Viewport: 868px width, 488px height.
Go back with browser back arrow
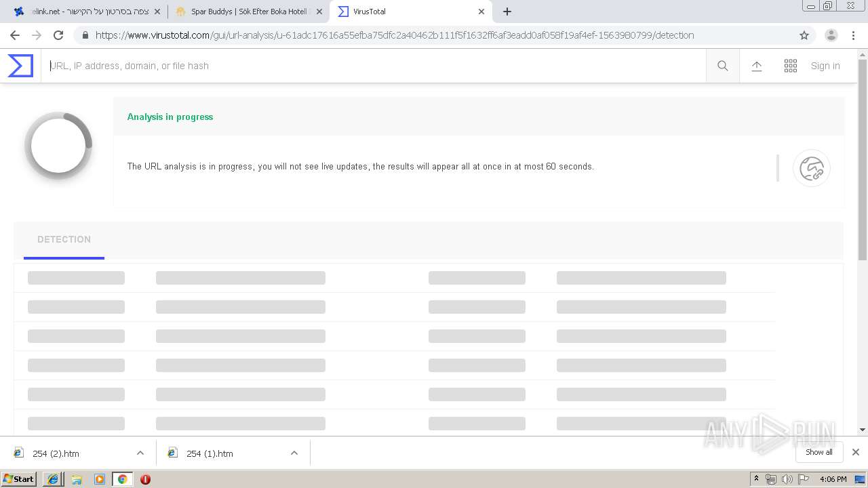tap(15, 35)
